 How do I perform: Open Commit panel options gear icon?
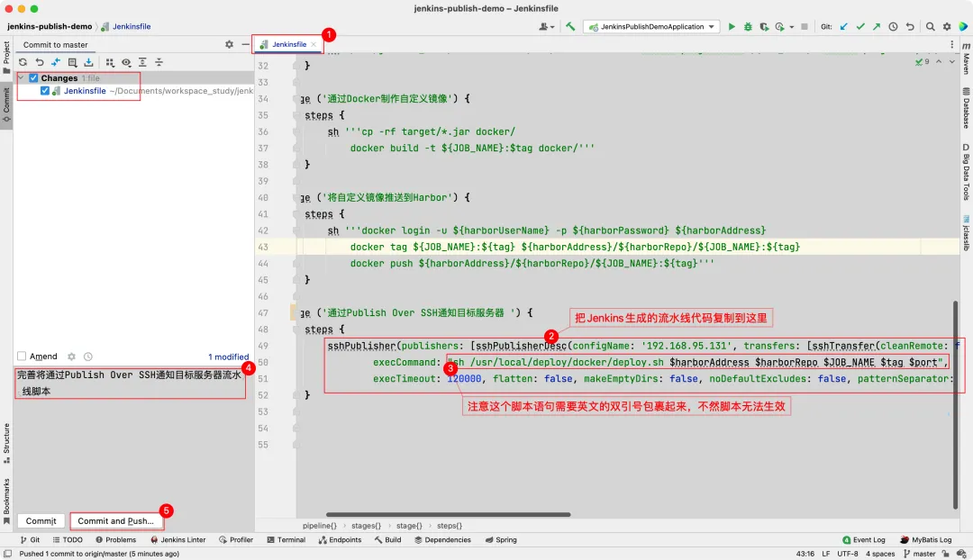point(229,45)
